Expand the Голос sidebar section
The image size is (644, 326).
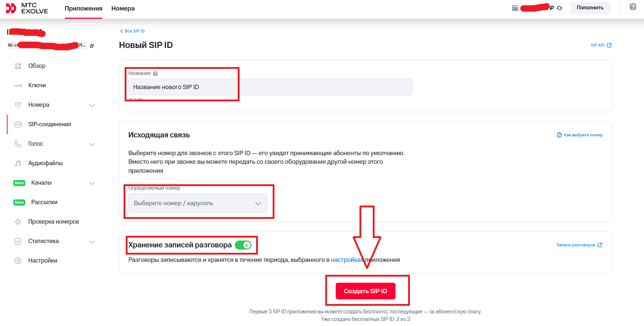(92, 144)
